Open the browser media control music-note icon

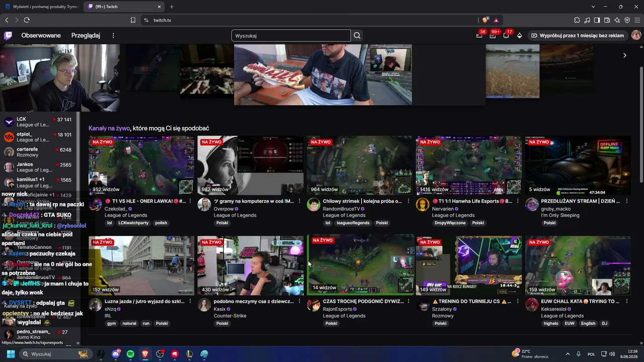coord(587,20)
